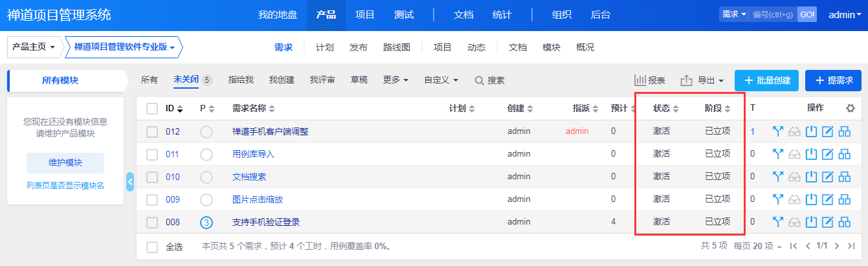Click the create case icon for story 008
The image size is (868, 266).
(844, 222)
